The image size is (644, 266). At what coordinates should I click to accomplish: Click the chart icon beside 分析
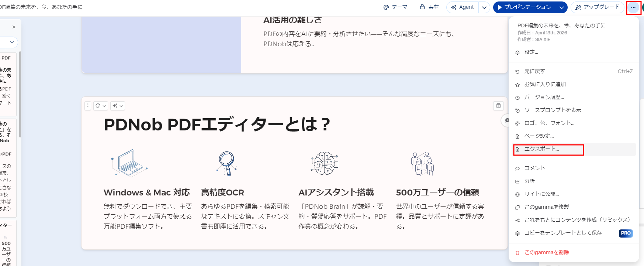click(517, 181)
